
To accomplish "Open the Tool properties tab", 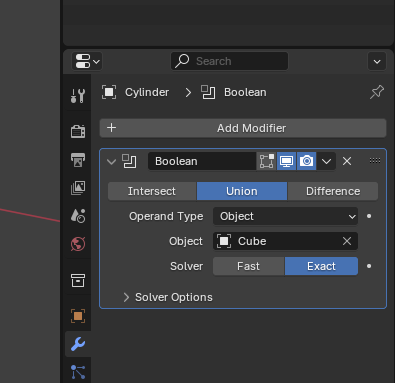I will pos(78,95).
